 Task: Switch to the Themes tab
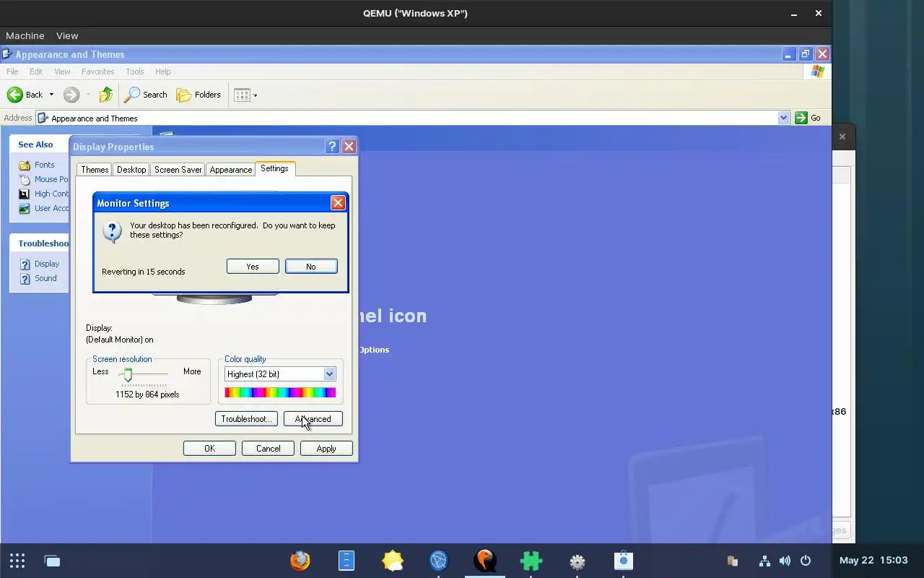tap(95, 170)
